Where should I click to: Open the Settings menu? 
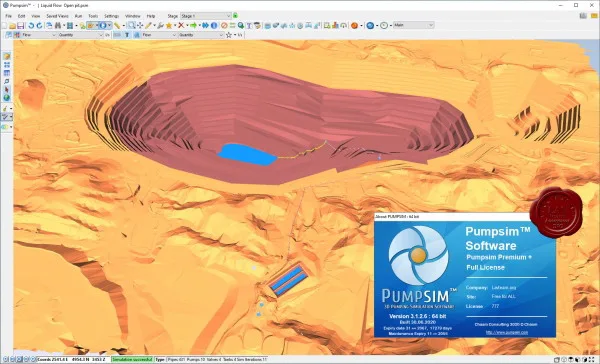coord(111,16)
